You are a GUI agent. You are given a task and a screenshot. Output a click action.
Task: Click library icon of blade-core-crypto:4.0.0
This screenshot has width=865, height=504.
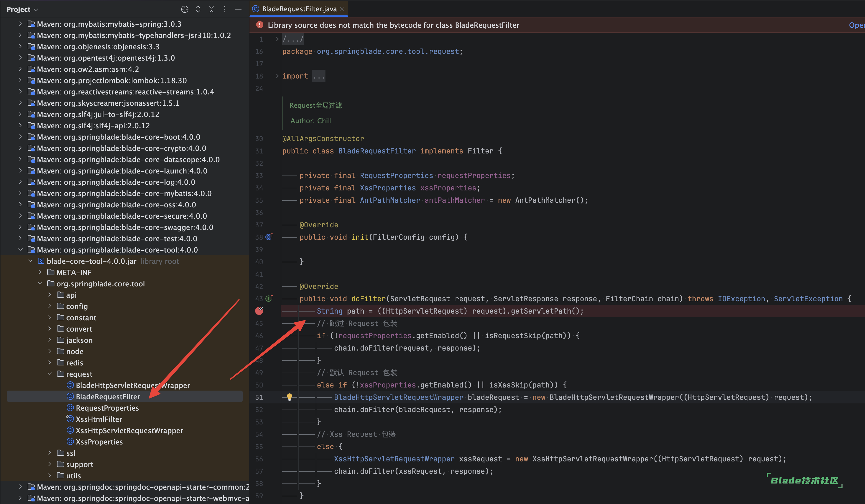tap(31, 148)
